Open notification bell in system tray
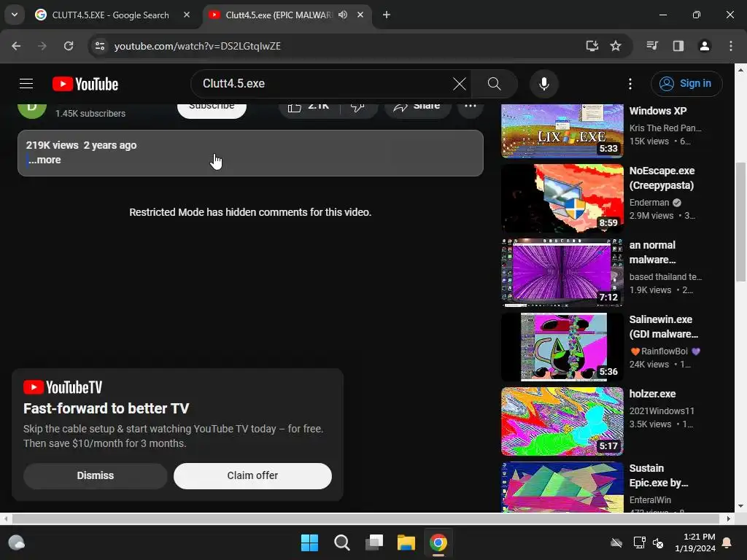The height and width of the screenshot is (560, 747). pyautogui.click(x=727, y=542)
